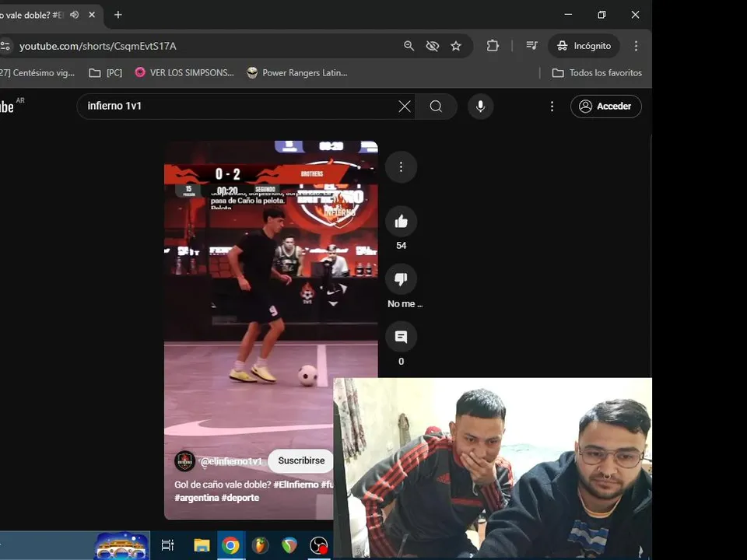Open Chrome zoom magnifier in address bar
The width and height of the screenshot is (747, 560).
pos(409,46)
